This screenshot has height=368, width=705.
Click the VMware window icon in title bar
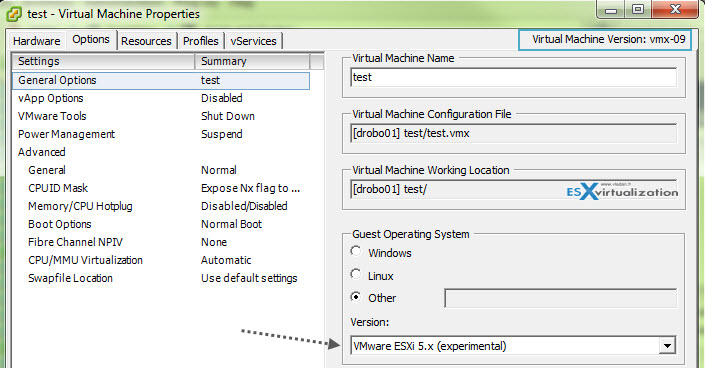[x=13, y=14]
